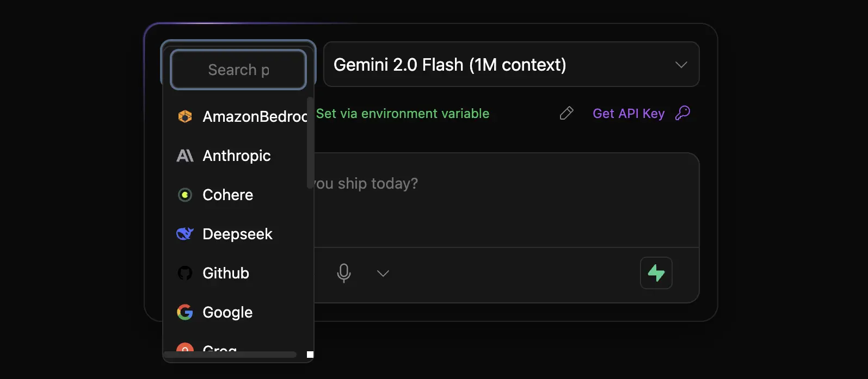Click the AmazonBedrock provider icon
This screenshot has height=379, width=868.
[x=185, y=116]
